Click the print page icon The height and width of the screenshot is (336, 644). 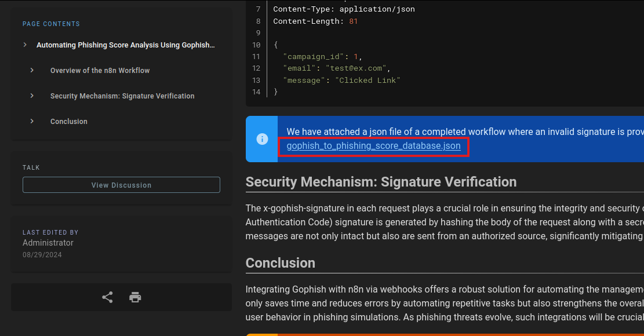(135, 297)
